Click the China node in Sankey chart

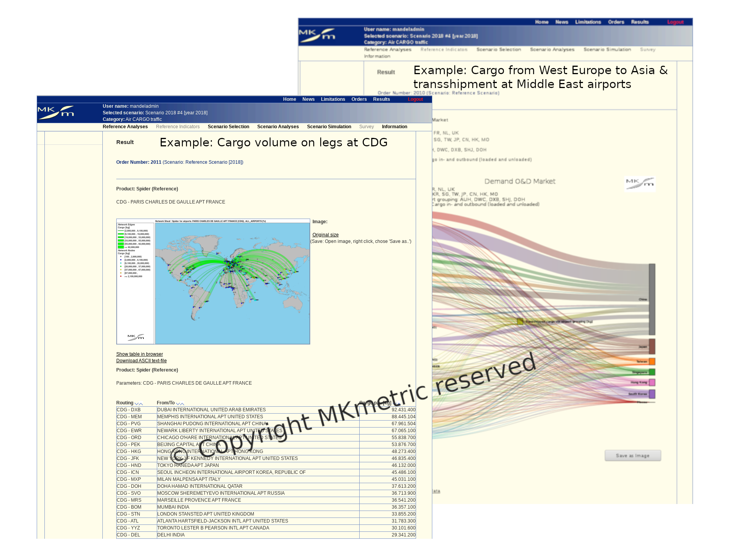tap(652, 299)
